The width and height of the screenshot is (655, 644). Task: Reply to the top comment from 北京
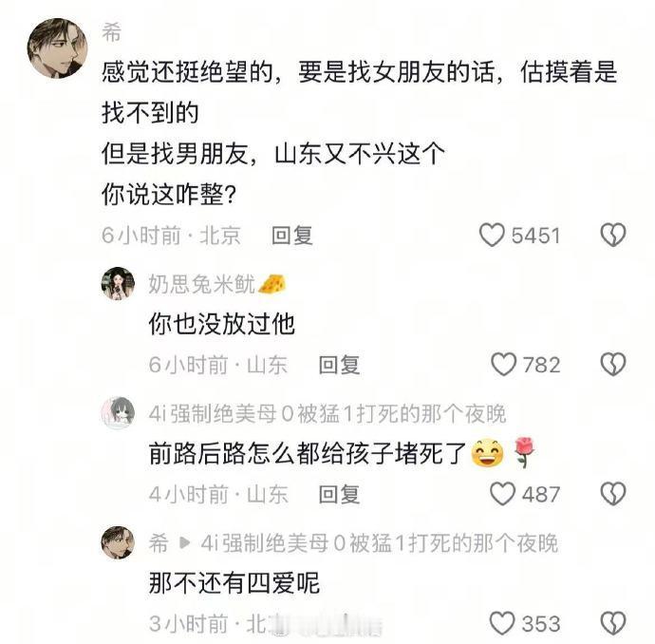(292, 236)
